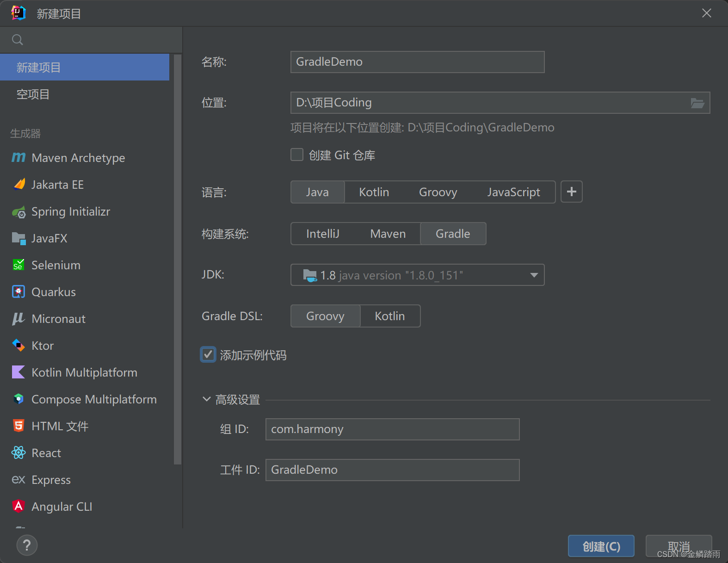Open the Compose Multiplatform generator entry
The height and width of the screenshot is (563, 728).
coord(85,399)
